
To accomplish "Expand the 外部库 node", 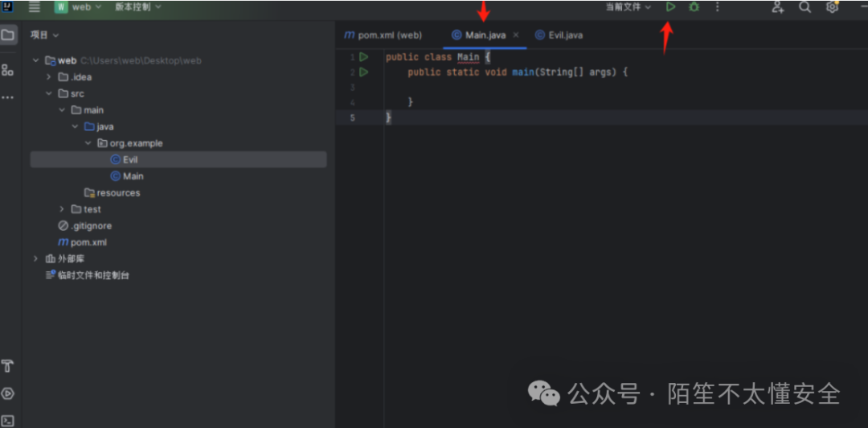I will (36, 259).
